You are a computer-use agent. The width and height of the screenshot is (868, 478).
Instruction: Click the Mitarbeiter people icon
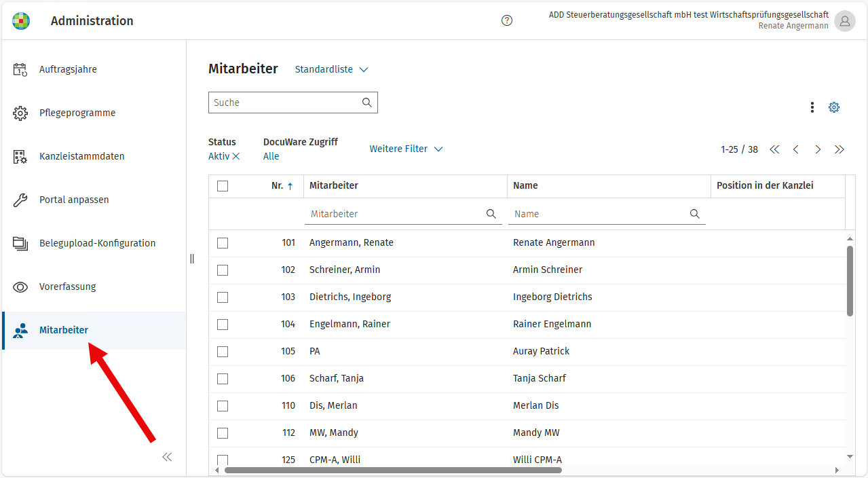(x=20, y=331)
